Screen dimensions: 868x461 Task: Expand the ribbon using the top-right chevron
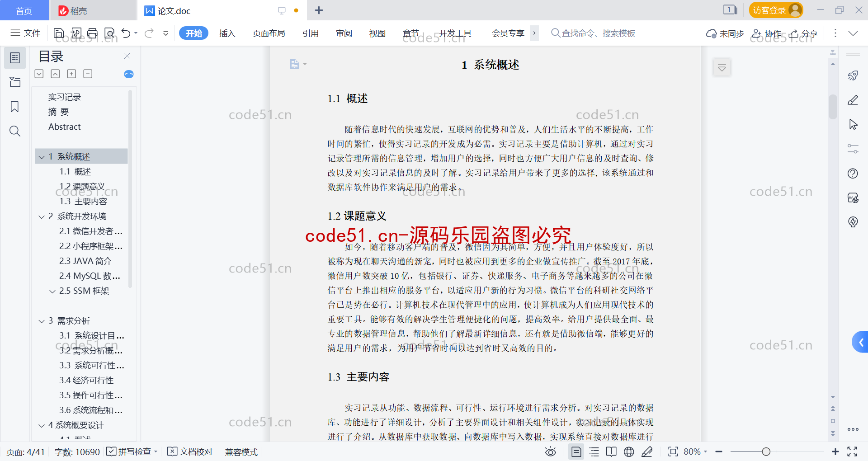853,33
